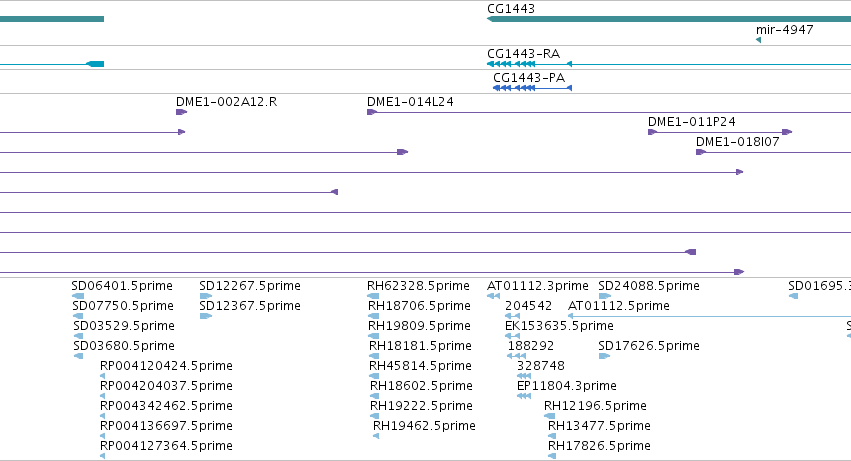
Task: Select the CG1443-PA exon arrows glyph
Action: pyautogui.click(x=532, y=88)
